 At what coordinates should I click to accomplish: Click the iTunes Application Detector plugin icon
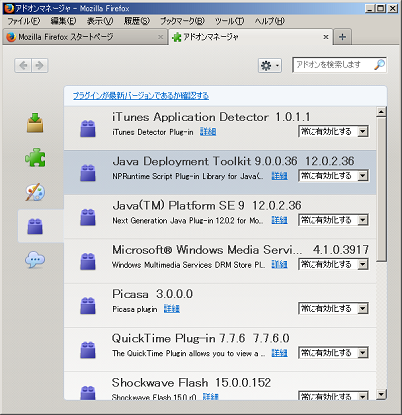[x=88, y=129]
